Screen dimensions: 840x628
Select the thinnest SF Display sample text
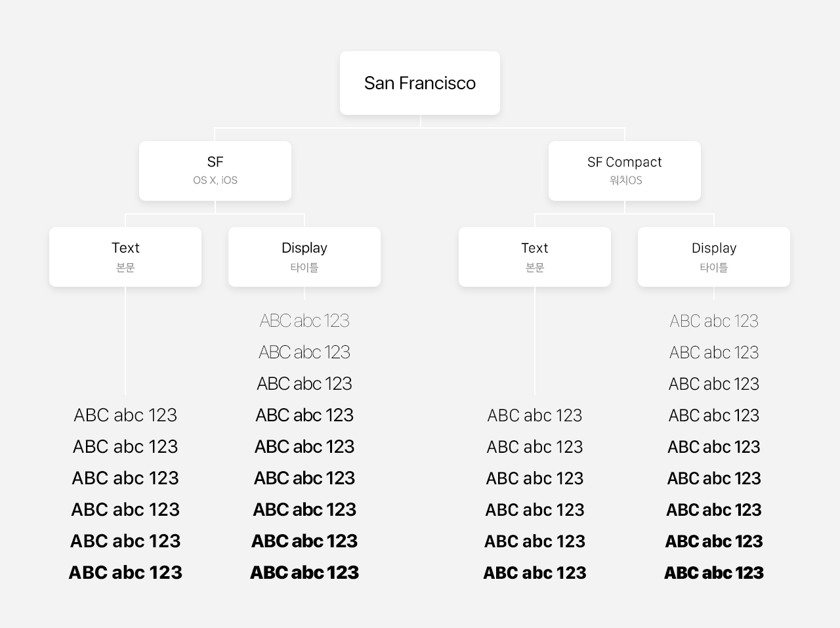(304, 321)
